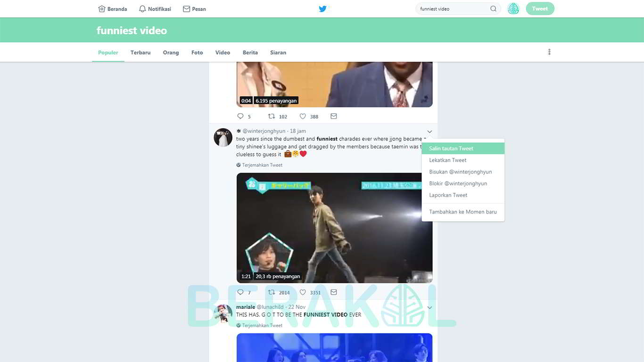644x362 pixels.
Task: Click the Twitter bird logo
Action: click(x=322, y=8)
